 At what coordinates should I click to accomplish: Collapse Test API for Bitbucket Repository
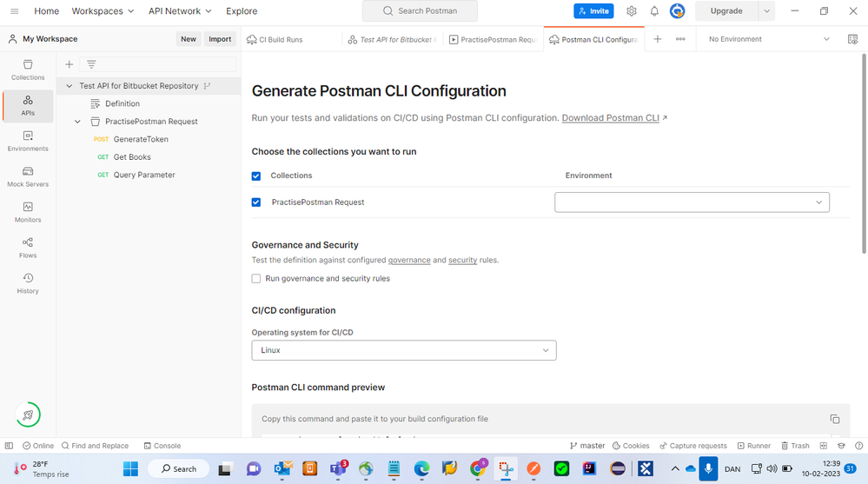(70, 86)
